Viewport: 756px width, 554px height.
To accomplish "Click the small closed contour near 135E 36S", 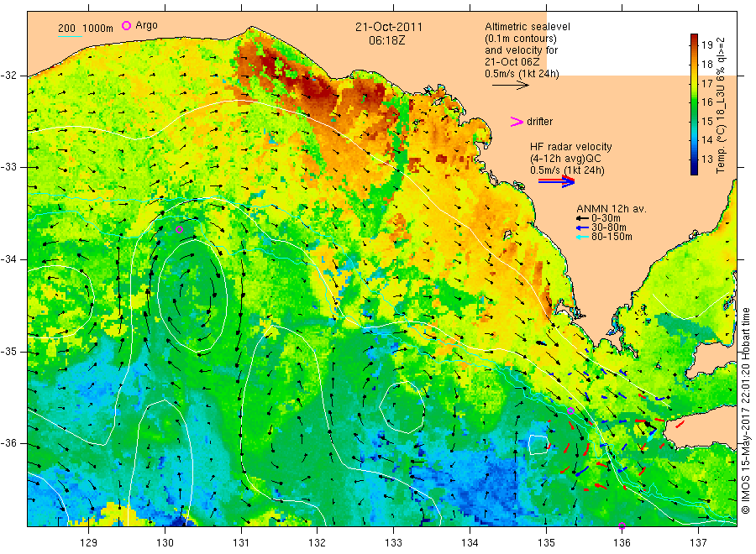I will coord(538,445).
